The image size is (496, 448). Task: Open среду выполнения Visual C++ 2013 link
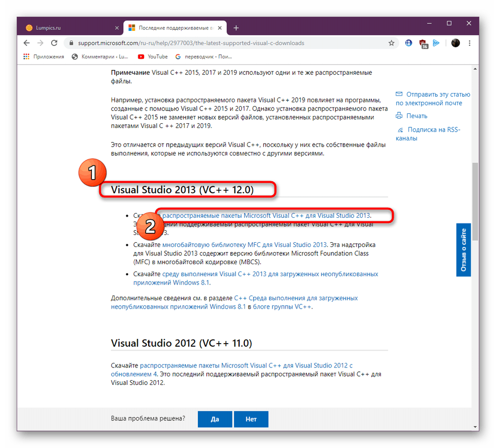coord(256,278)
